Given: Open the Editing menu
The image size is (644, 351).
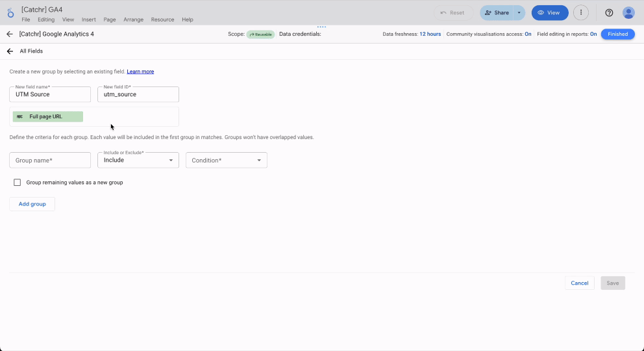Looking at the screenshot, I should tap(46, 19).
